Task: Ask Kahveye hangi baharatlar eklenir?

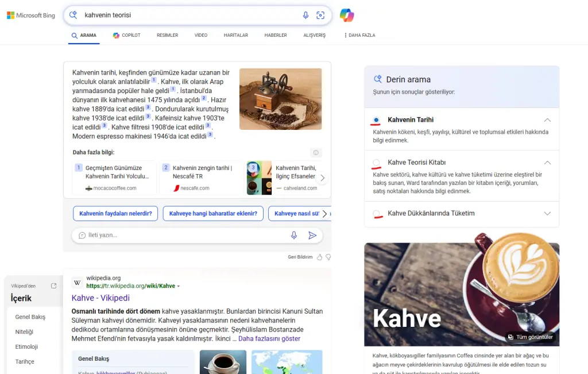Action: pos(213,214)
